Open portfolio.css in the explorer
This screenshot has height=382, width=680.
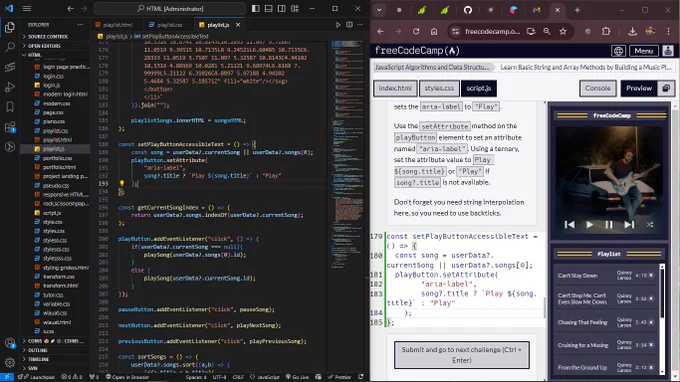pos(57,158)
